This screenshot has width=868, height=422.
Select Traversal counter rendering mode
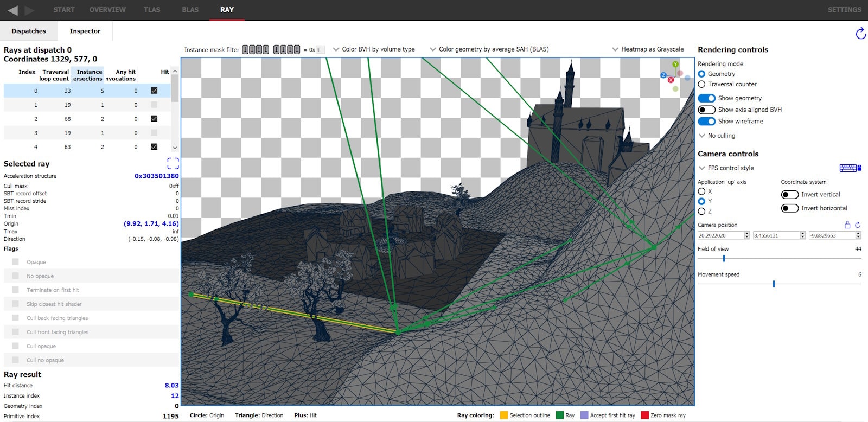point(702,85)
